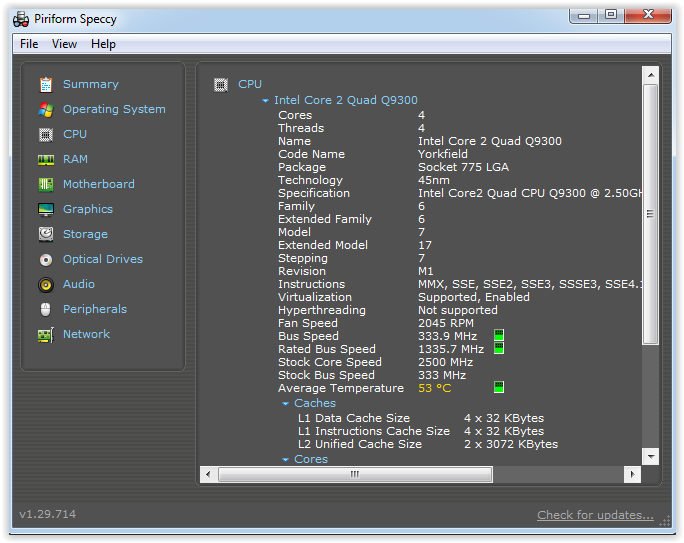Click the 2045 RPM fan speed value

[446, 323]
